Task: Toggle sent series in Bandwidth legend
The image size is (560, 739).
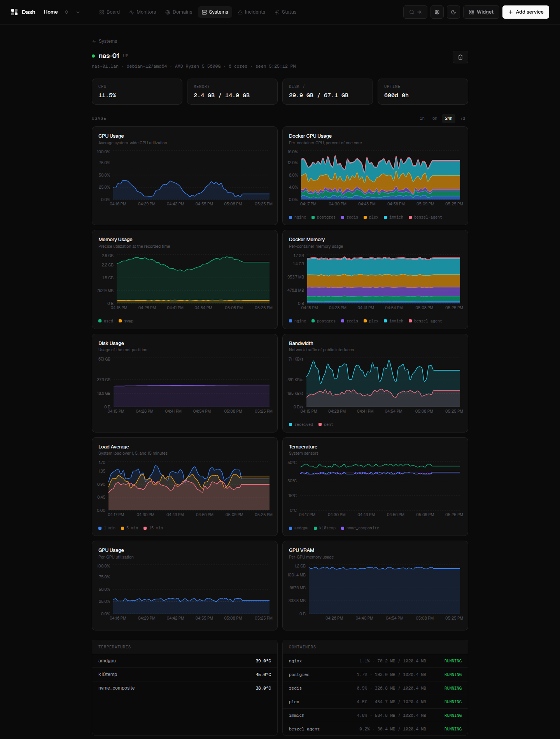Action: click(326, 425)
